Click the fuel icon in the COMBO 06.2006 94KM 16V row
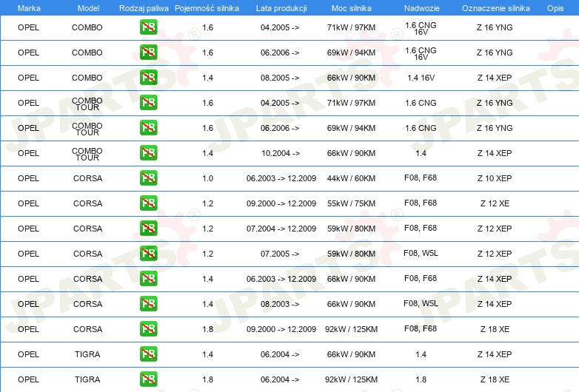The height and width of the screenshot is (392, 579). click(148, 53)
